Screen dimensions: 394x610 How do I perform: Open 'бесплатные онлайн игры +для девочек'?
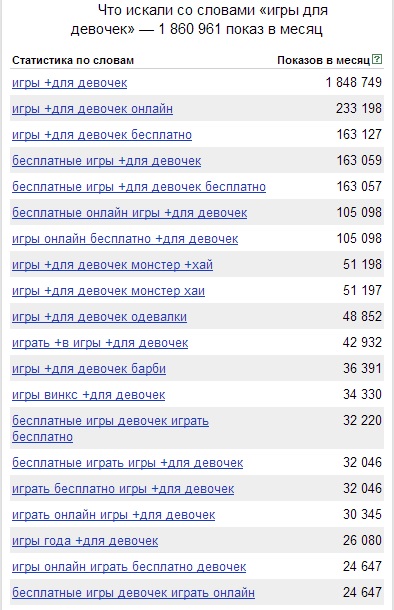point(130,213)
